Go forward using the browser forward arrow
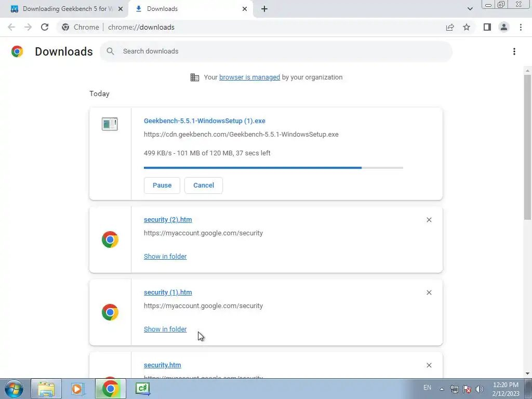The height and width of the screenshot is (399, 532). tap(28, 27)
